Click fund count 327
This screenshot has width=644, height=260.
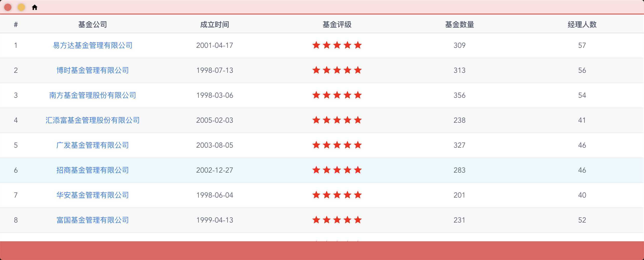(x=460, y=145)
